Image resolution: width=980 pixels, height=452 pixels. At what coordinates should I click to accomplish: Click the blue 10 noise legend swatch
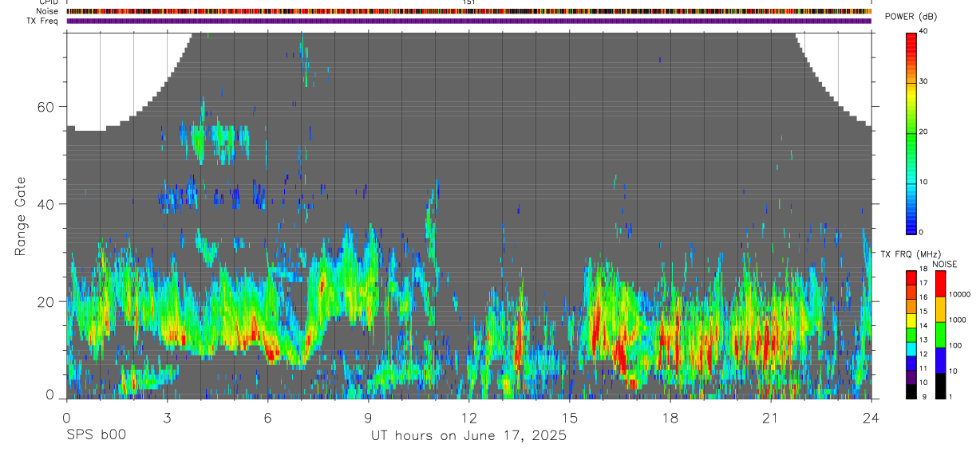click(x=939, y=360)
